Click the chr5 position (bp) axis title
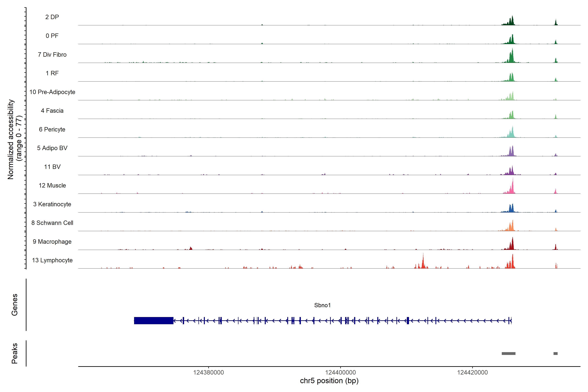This screenshot has width=588, height=392. [329, 381]
